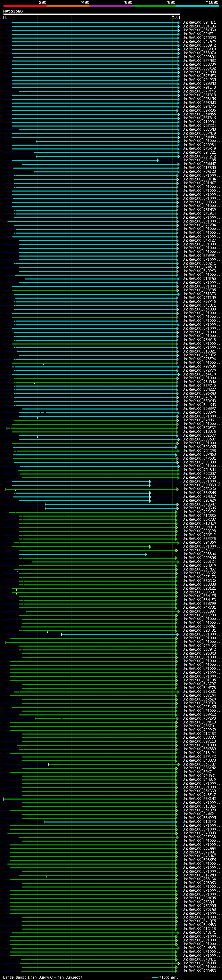Click entry UniRef100_Q0DR84
This screenshot has width=222, height=980.
(199, 145)
